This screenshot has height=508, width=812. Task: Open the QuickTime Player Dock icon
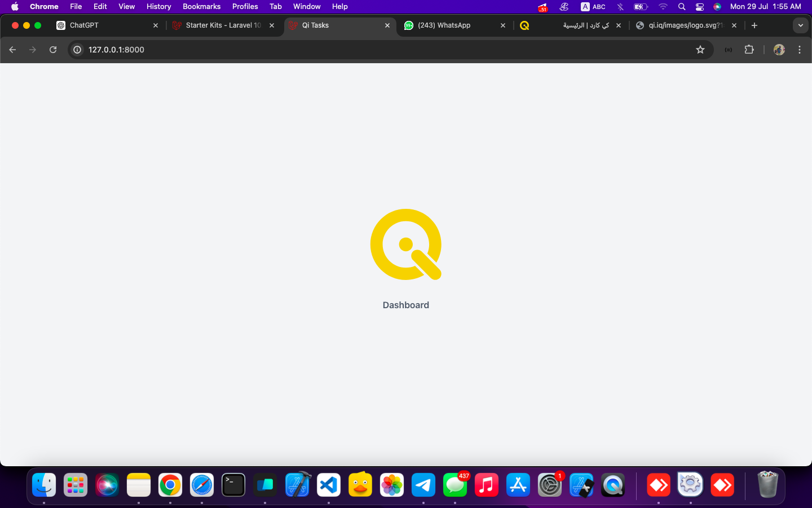point(613,485)
